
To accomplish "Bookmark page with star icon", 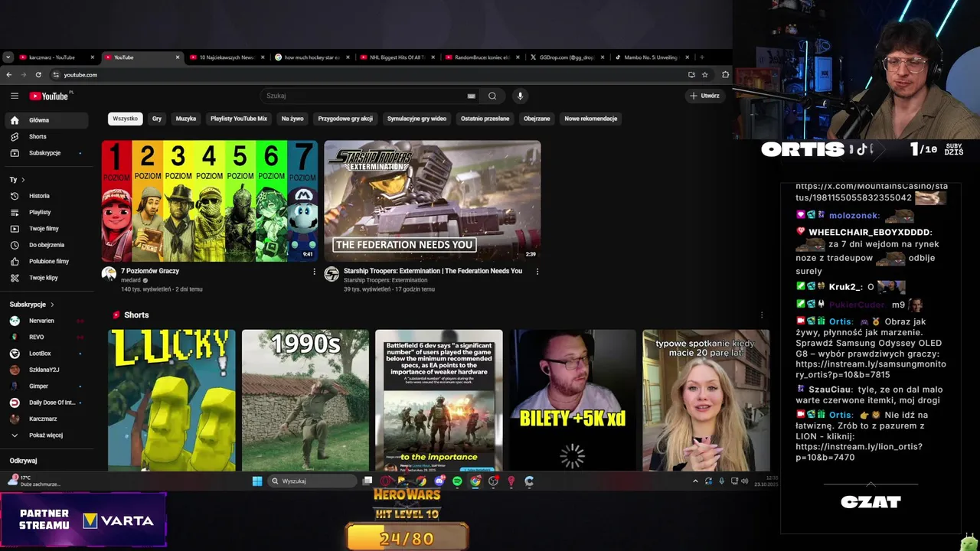I will 705,74.
